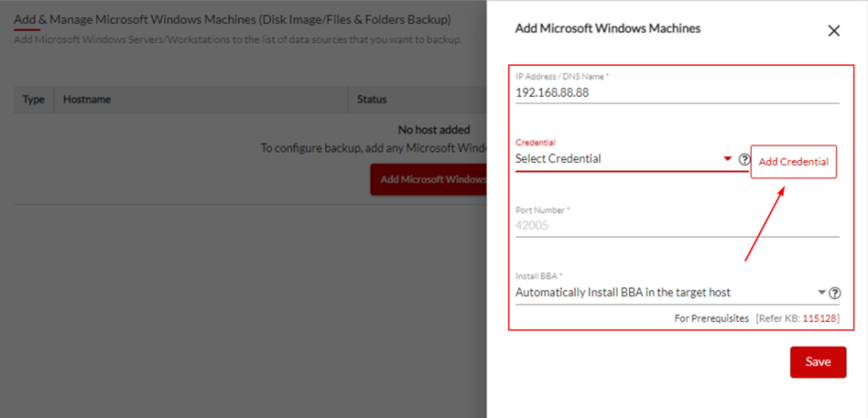This screenshot has width=868, height=418.
Task: Click the page heading Add & Manage Microsoft Windows Machines
Action: 233,20
